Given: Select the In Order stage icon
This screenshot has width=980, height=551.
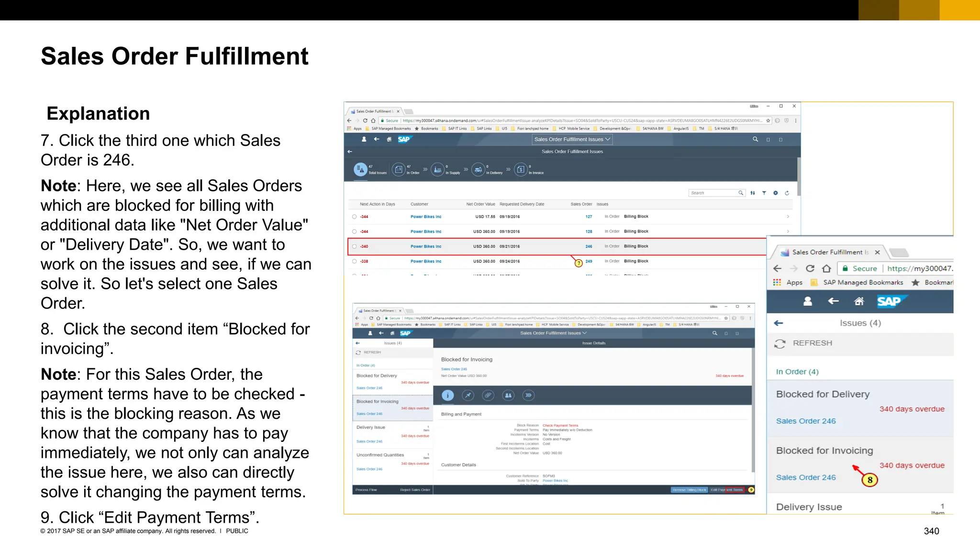Looking at the screenshot, I should point(399,169).
